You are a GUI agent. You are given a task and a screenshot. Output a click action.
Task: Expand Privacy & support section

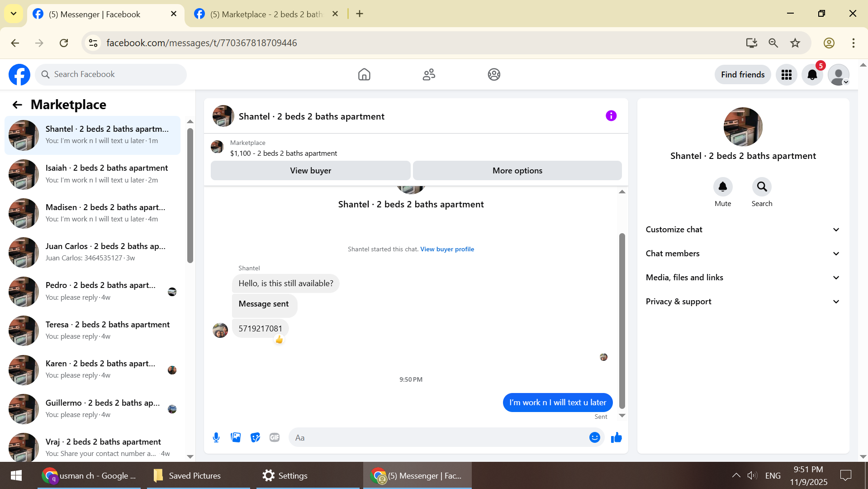743,302
